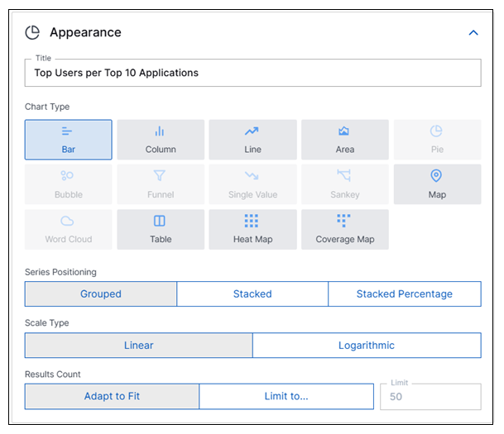Set results count to Adapt to Fit
This screenshot has height=434, width=504.
click(113, 397)
